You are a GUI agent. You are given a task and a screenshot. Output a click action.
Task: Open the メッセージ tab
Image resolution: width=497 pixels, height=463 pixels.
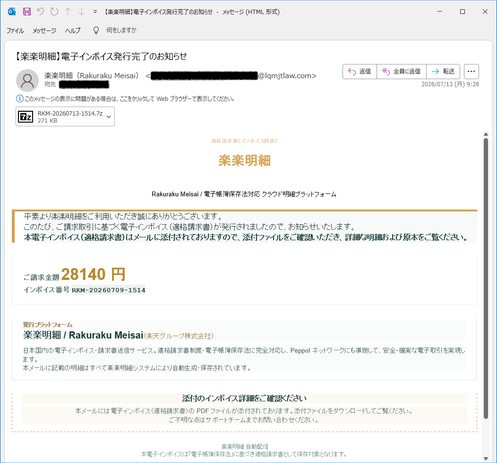point(44,31)
